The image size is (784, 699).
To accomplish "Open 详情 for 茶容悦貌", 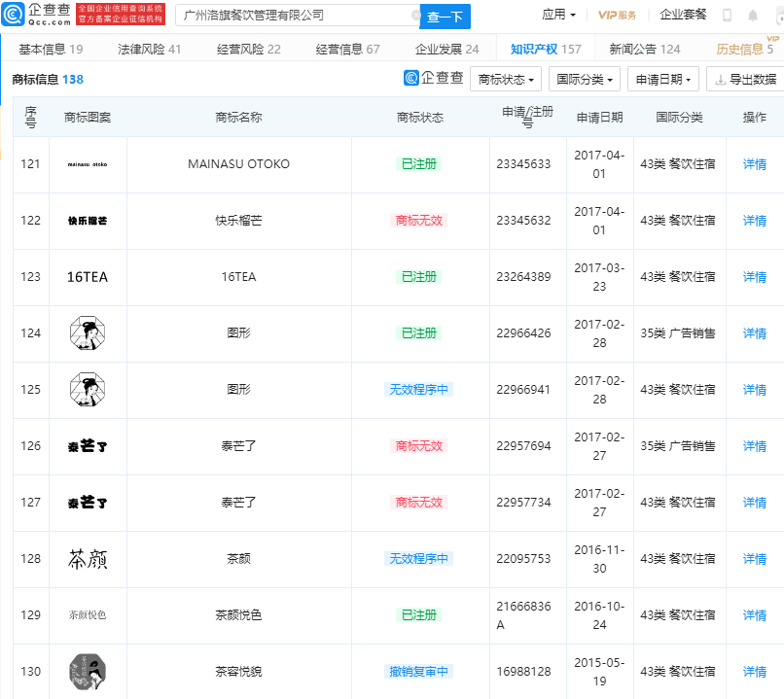I will 755,672.
